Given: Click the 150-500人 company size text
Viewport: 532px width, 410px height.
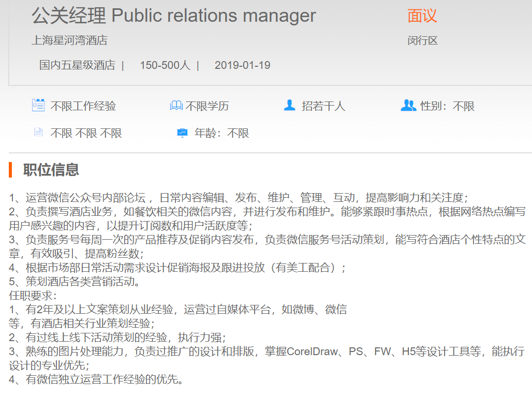Looking at the screenshot, I should [x=165, y=65].
